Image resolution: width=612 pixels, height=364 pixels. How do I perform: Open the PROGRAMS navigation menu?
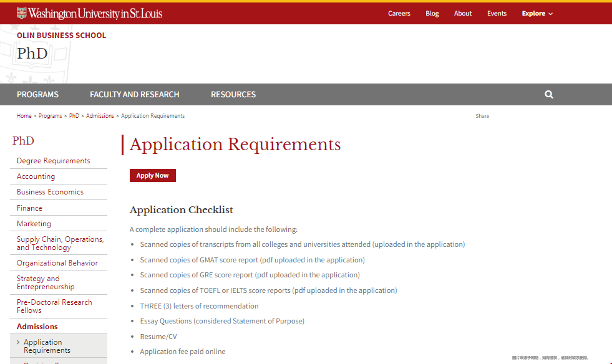click(x=37, y=94)
